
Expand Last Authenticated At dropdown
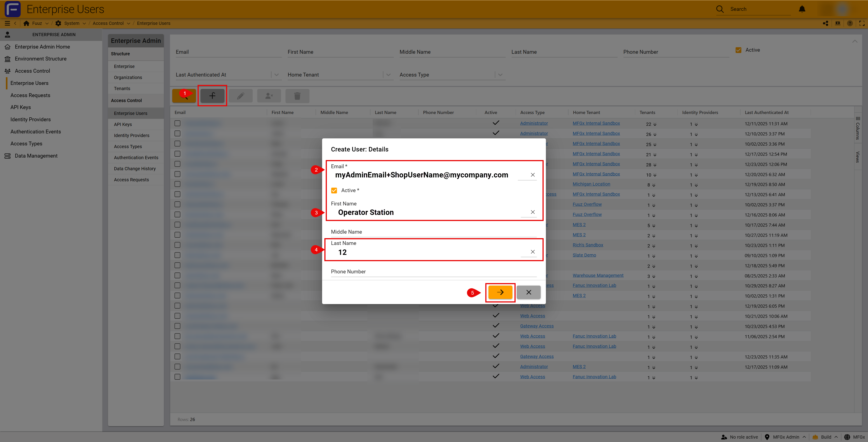point(276,75)
